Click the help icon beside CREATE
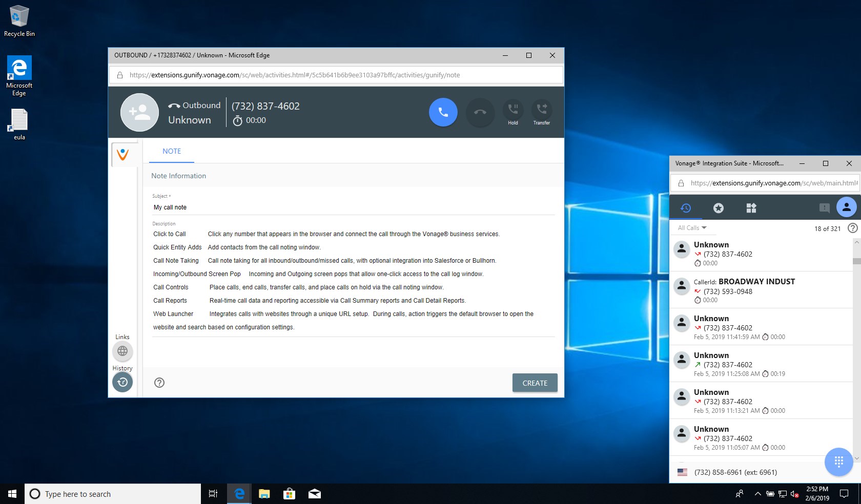Image resolution: width=861 pixels, height=504 pixels. click(159, 383)
